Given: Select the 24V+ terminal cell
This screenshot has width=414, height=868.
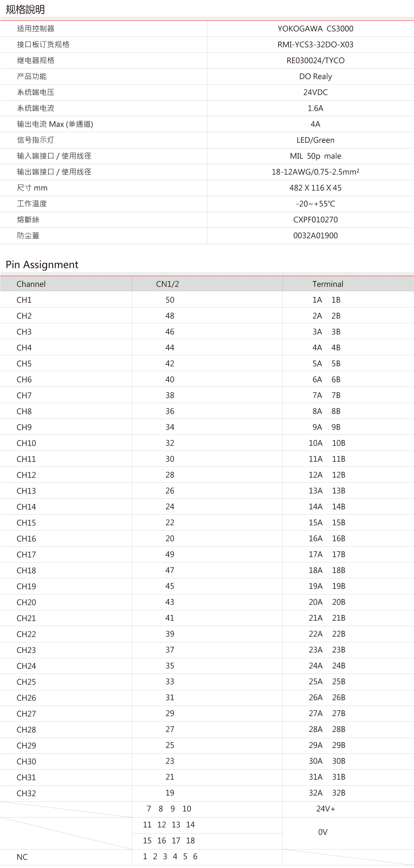Looking at the screenshot, I should pyautogui.click(x=325, y=809).
